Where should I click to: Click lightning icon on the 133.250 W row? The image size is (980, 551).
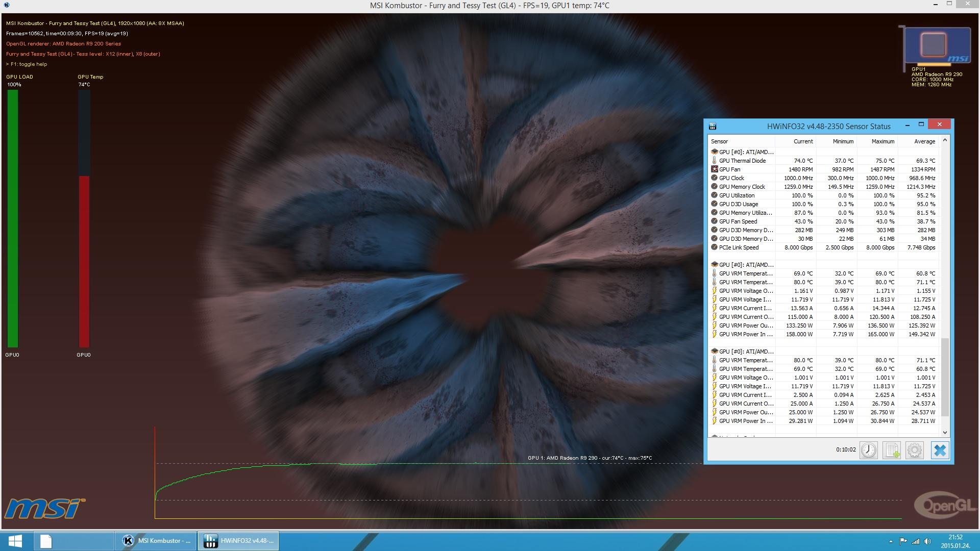pos(714,325)
